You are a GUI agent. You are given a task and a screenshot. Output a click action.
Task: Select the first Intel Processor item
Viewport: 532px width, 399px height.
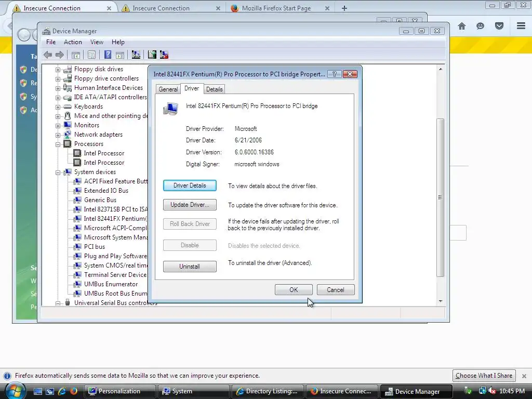(x=104, y=153)
